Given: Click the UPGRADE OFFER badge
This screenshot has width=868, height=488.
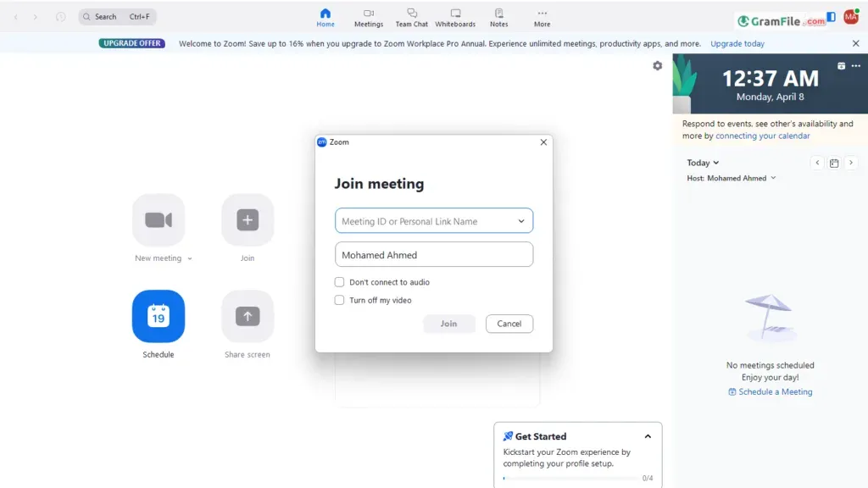Looking at the screenshot, I should click(x=131, y=43).
